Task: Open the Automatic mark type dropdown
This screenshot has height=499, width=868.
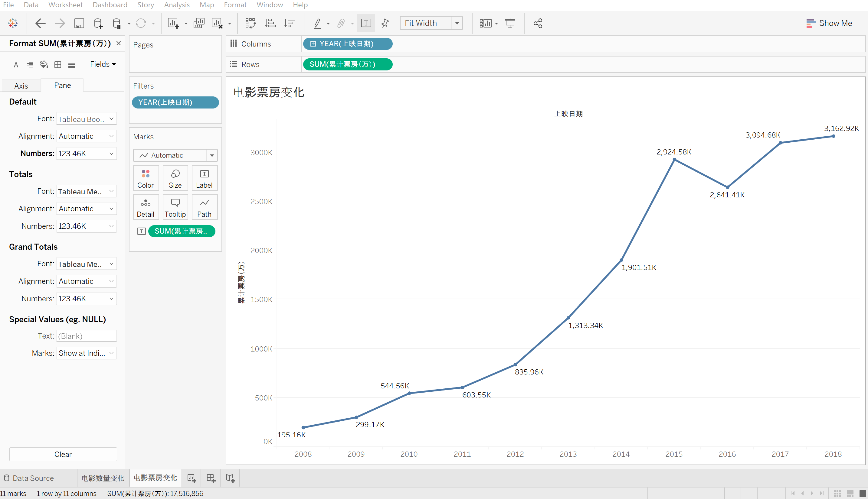Action: (212, 155)
